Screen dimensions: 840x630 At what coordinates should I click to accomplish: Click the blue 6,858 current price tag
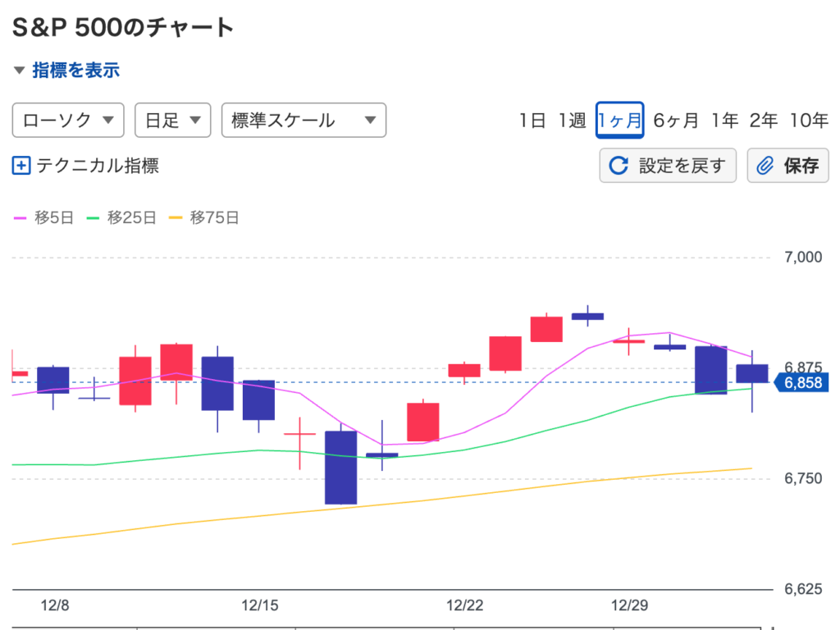(x=801, y=383)
